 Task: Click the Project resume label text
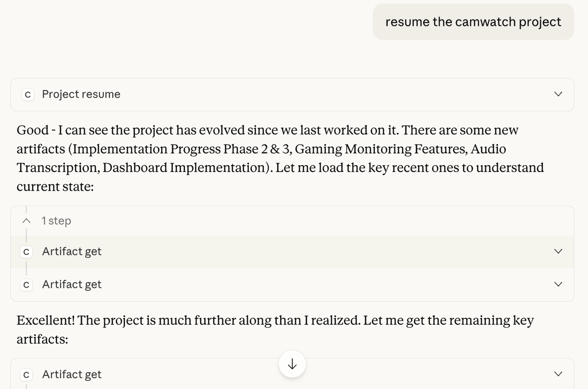pyautogui.click(x=81, y=94)
